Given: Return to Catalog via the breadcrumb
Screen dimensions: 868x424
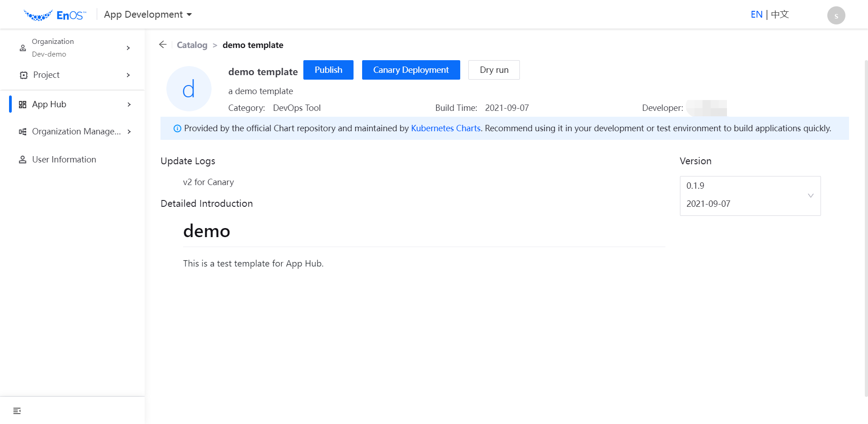Looking at the screenshot, I should (192, 45).
